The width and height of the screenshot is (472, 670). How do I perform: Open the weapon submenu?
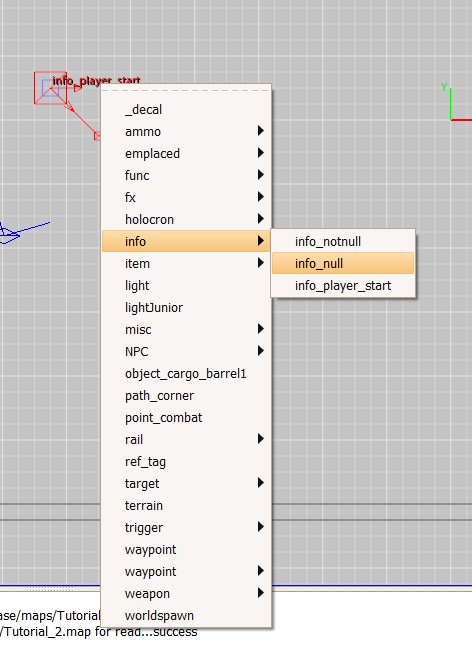pos(186,594)
